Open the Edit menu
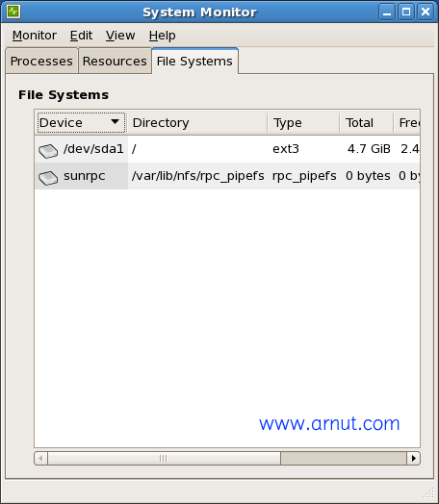This screenshot has width=439, height=504. click(x=81, y=36)
